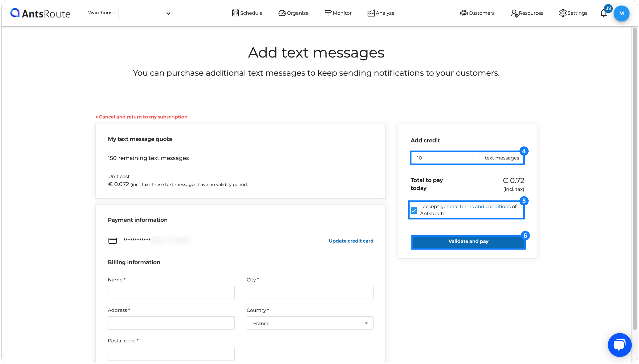This screenshot has width=639, height=364.
Task: Open general terms and conditions link
Action: pos(475,206)
